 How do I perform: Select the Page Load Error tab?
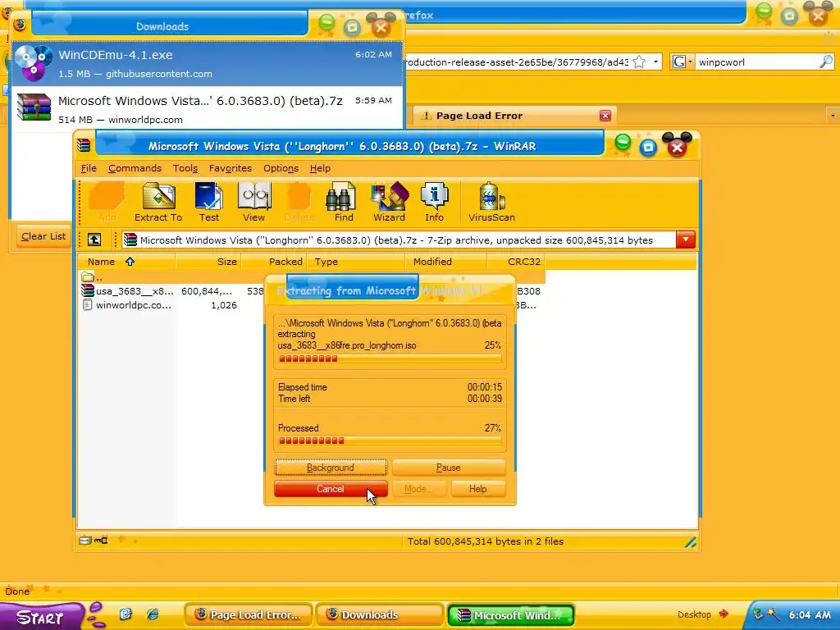pos(514,115)
